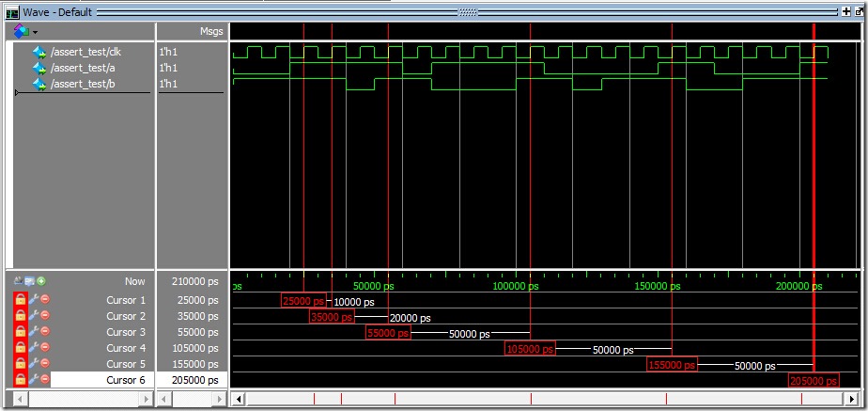The height and width of the screenshot is (411, 868).
Task: Click the icon beside /assert_test/clk
Action: click(39, 53)
